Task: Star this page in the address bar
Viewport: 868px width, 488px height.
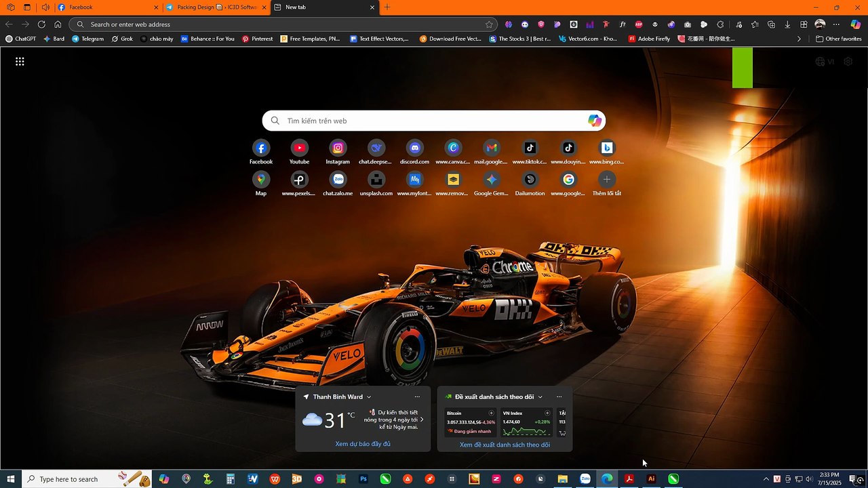Action: point(489,24)
